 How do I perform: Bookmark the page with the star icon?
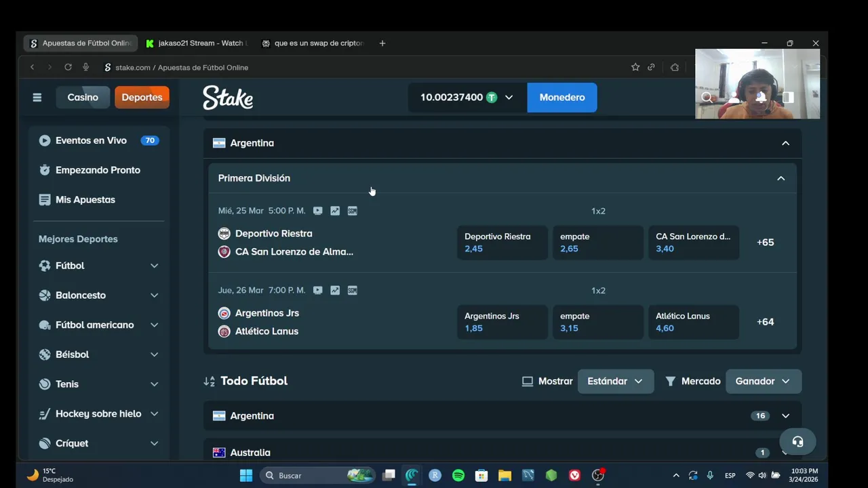(x=635, y=67)
